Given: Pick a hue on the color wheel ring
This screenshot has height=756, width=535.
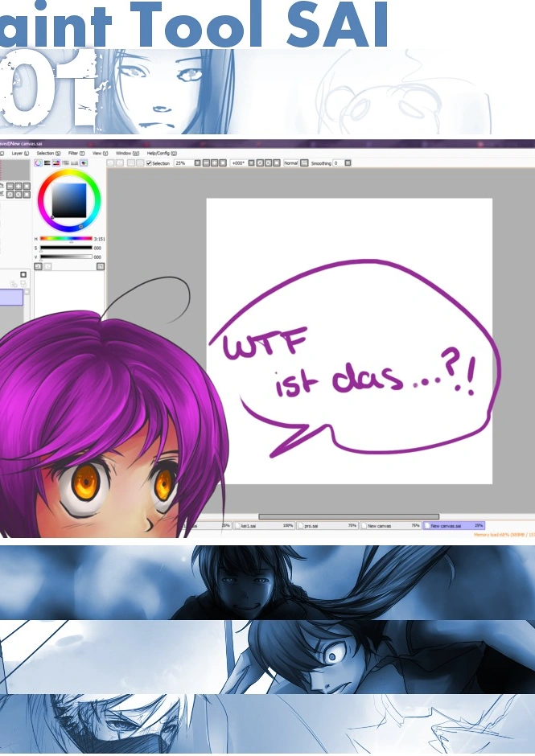Looking at the screenshot, I should tap(69, 173).
